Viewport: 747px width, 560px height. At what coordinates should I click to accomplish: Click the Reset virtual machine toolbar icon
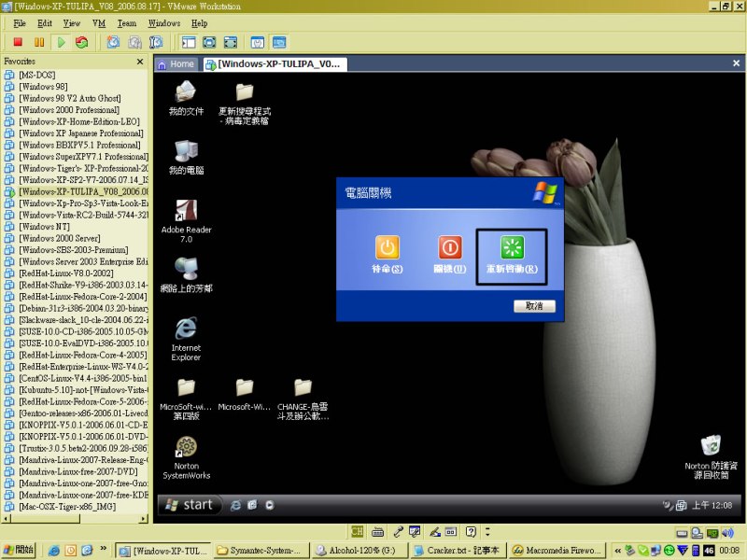81,42
